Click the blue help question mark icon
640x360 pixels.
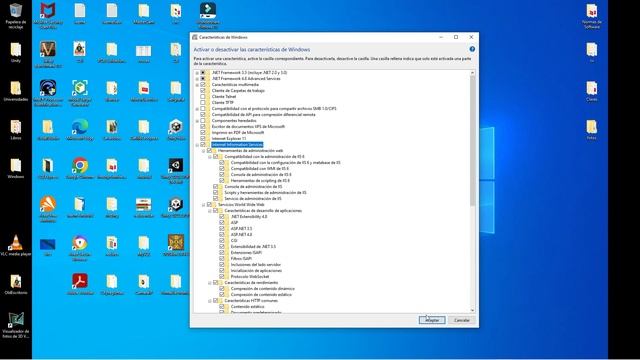coord(472,49)
